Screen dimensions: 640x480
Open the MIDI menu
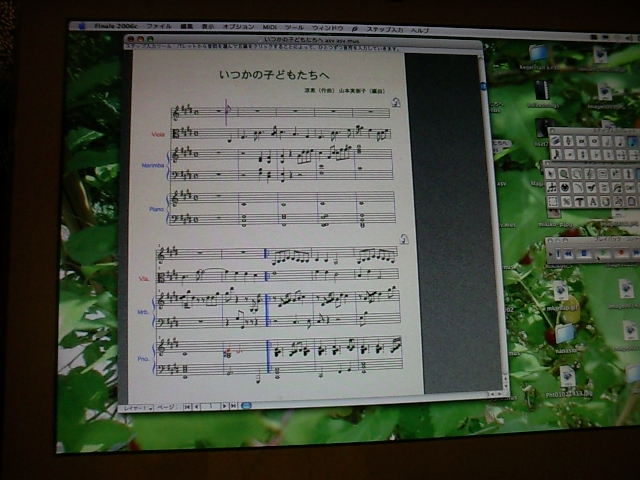269,27
